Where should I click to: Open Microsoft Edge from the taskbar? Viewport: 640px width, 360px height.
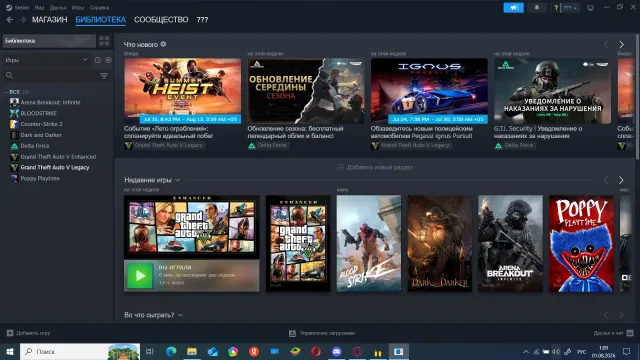(171, 351)
